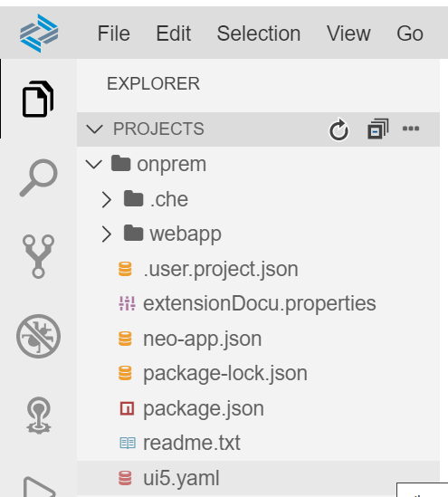Open the run configurations joystick icon
448x497 pixels.
pyautogui.click(x=38, y=416)
